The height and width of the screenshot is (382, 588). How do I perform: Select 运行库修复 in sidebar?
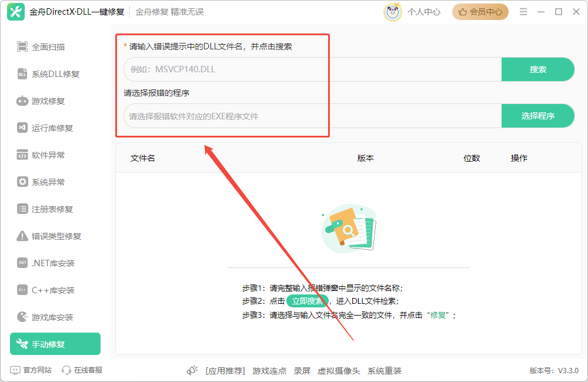[55, 128]
